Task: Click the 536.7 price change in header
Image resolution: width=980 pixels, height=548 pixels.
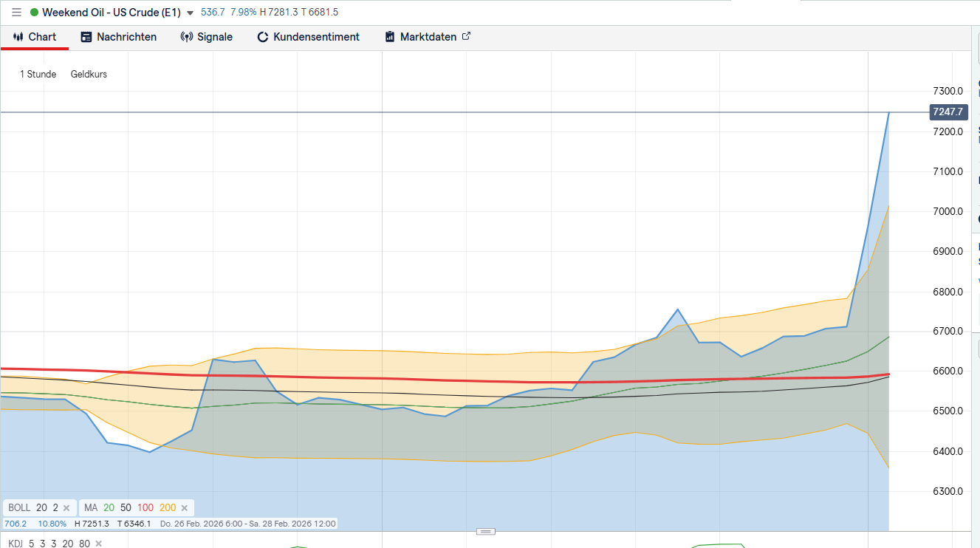Action: pos(213,13)
